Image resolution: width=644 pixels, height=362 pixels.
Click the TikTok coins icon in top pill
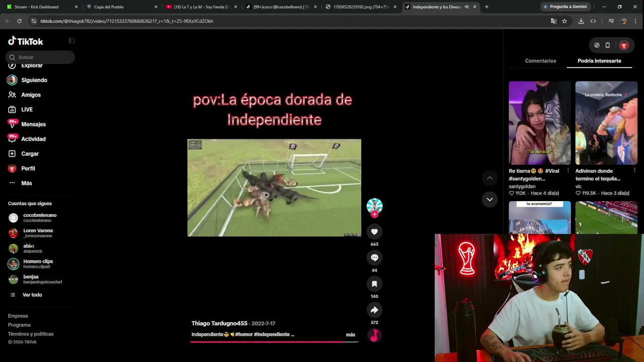click(x=597, y=45)
